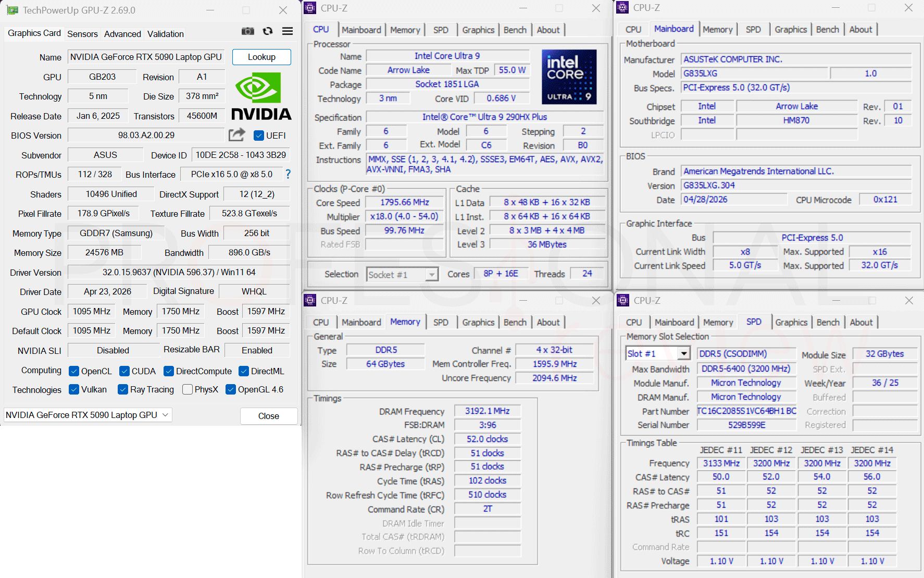Click the Close button in GPU-Z
Screen dimensions: 924x578
click(269, 416)
